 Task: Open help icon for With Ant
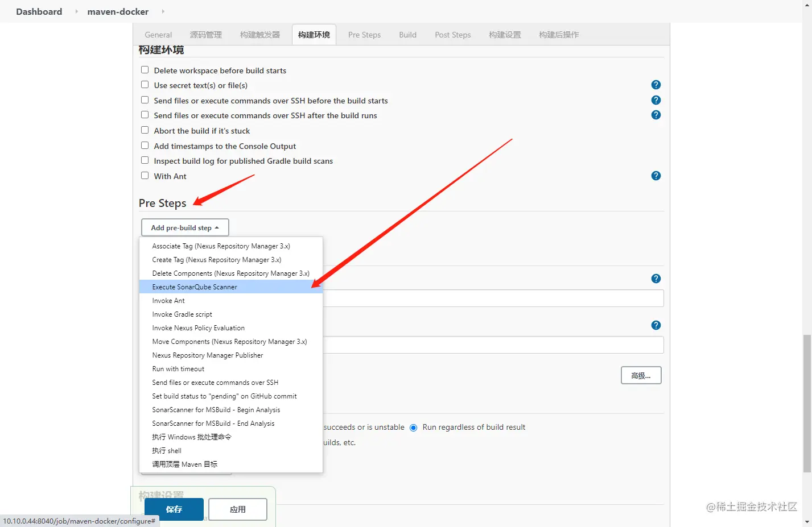(x=656, y=176)
